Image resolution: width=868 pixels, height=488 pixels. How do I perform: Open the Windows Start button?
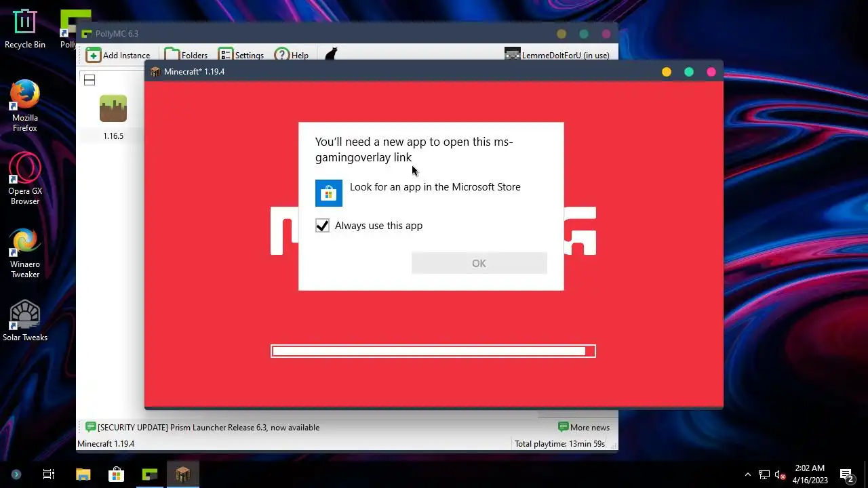(x=16, y=474)
